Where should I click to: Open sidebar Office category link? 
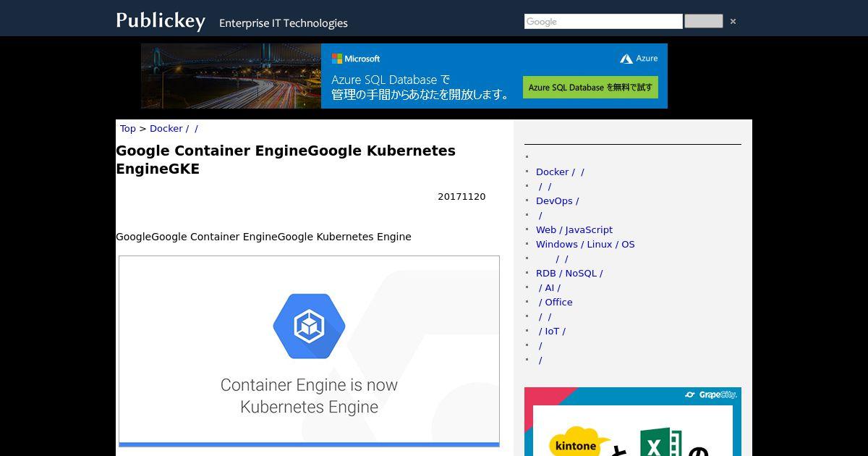(555, 302)
